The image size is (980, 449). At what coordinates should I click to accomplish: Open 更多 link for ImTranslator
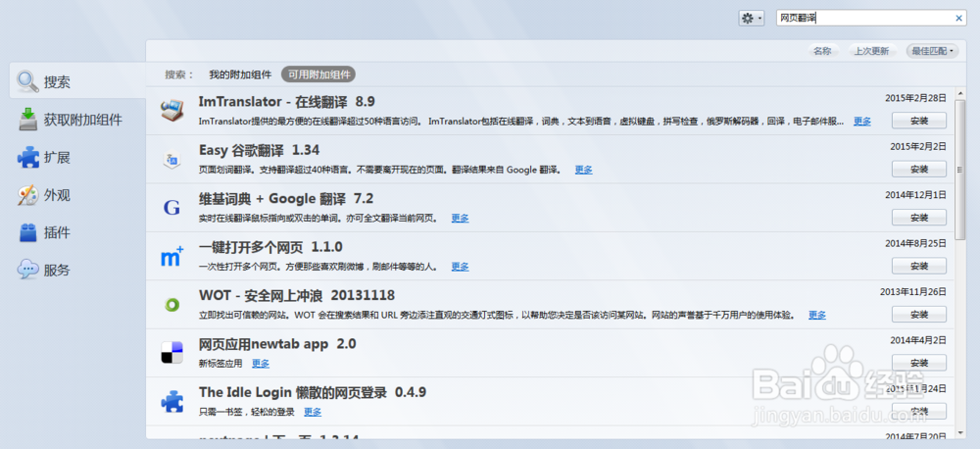click(861, 122)
